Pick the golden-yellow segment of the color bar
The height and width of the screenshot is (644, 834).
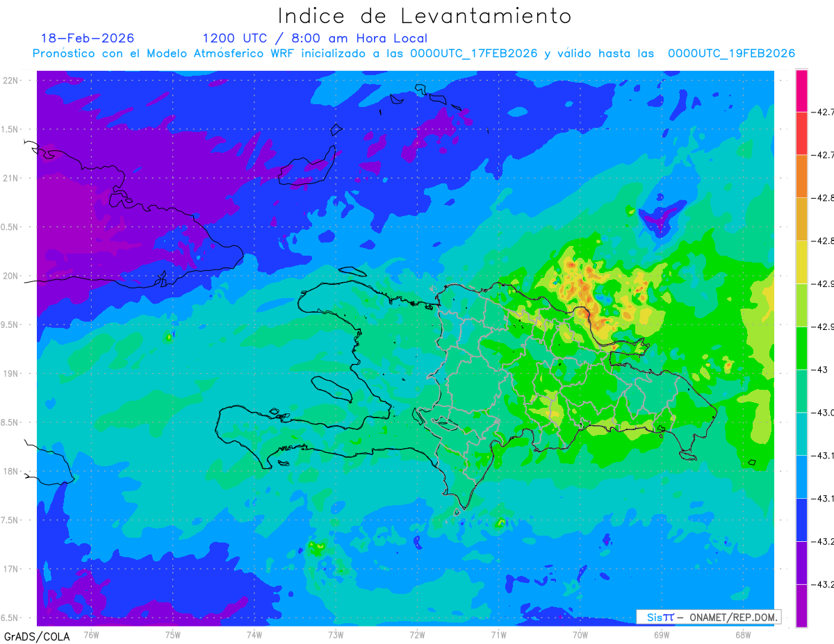801,220
